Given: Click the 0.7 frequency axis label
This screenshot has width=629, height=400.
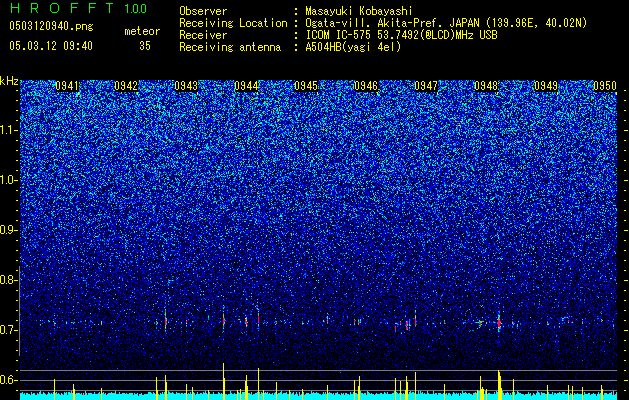Looking at the screenshot, I should point(7,330).
